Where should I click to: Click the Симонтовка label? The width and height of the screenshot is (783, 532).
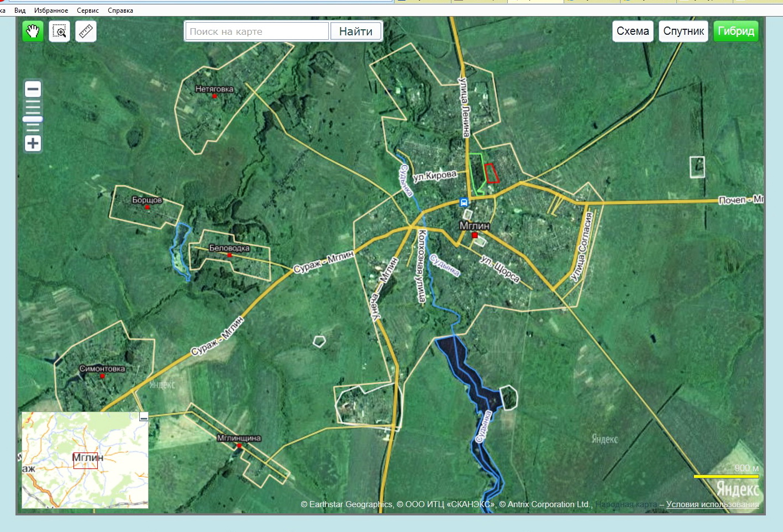pos(102,368)
